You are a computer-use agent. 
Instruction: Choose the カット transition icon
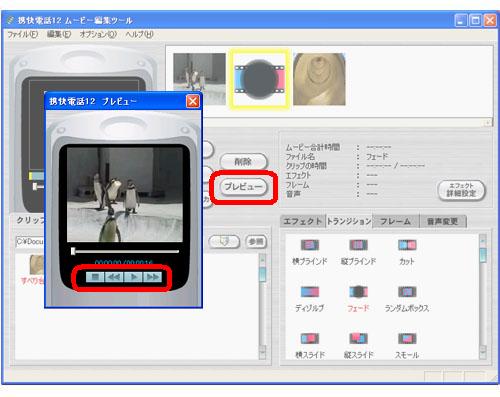tap(407, 245)
